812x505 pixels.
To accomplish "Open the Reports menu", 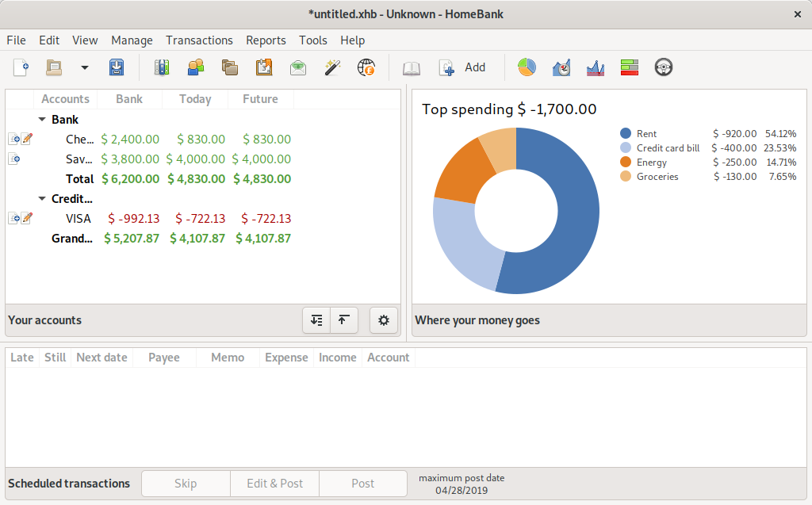I will click(x=266, y=40).
